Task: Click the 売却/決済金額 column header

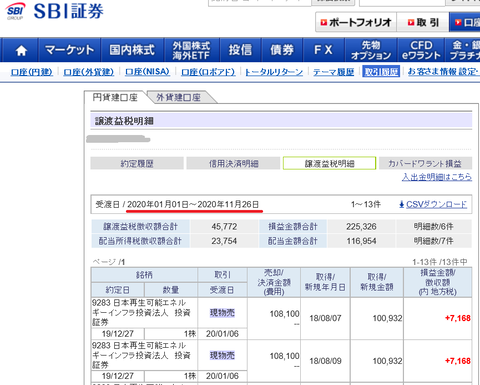Action: click(x=274, y=282)
